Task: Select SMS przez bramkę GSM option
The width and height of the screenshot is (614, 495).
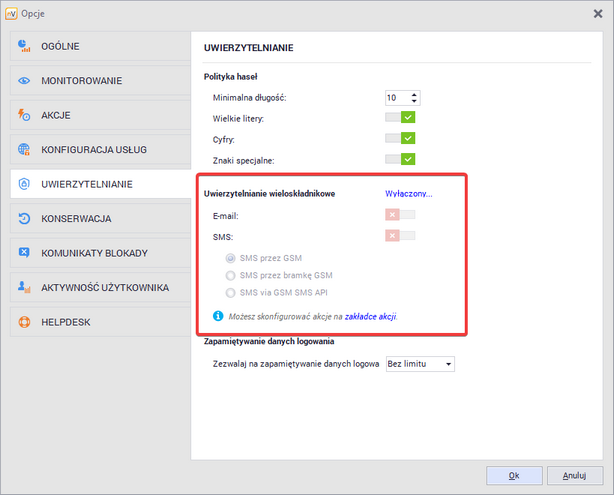Action: tap(232, 275)
